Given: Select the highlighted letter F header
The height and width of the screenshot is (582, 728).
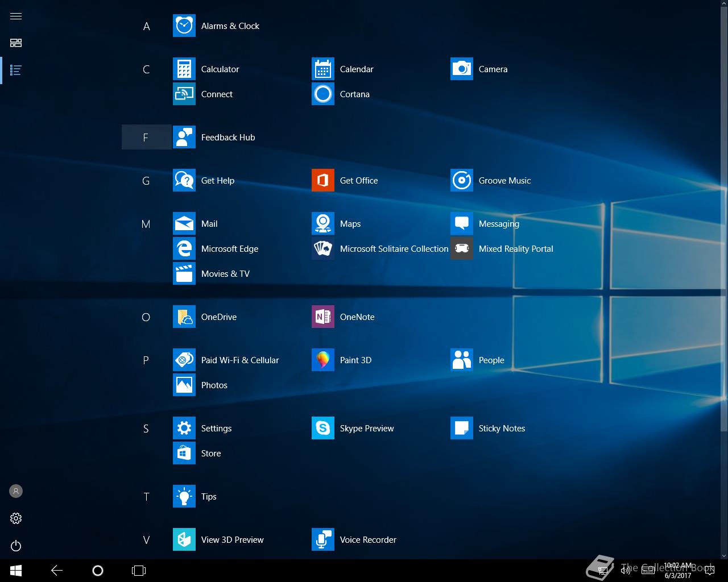Looking at the screenshot, I should tap(146, 138).
